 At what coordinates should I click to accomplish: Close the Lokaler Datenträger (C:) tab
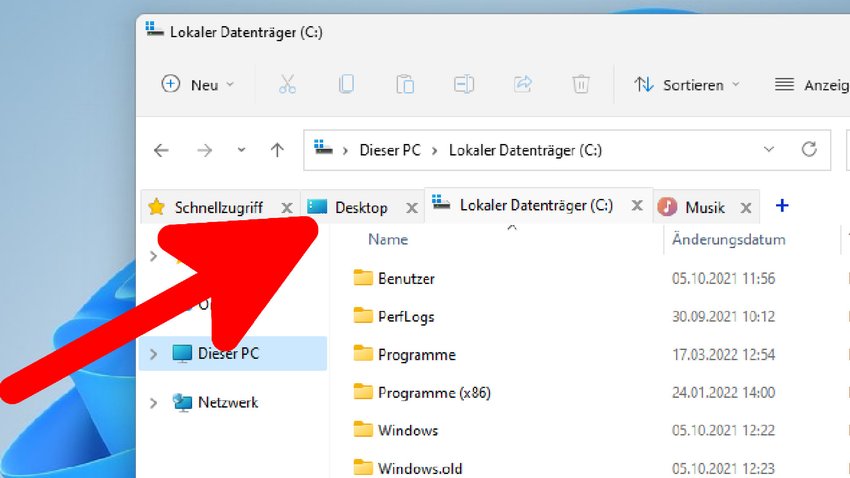[x=637, y=205]
